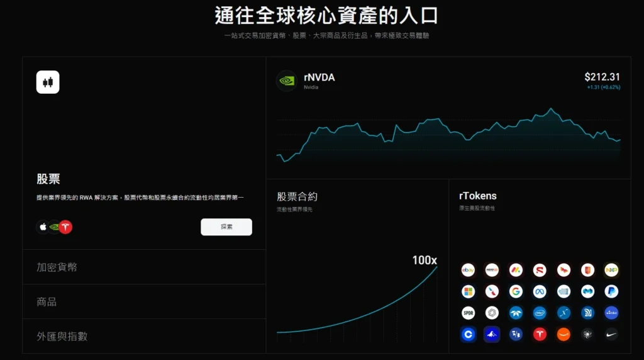Click the 原生美股流動性 subtitle

coord(477,208)
